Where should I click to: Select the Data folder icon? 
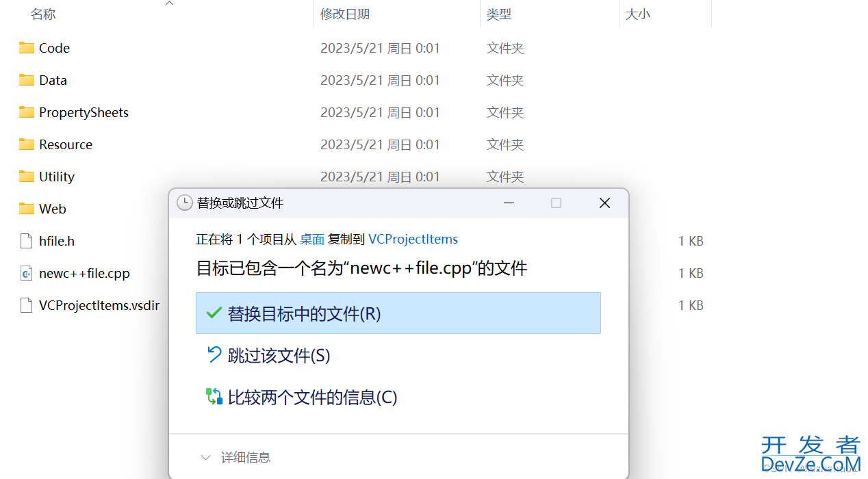[27, 80]
